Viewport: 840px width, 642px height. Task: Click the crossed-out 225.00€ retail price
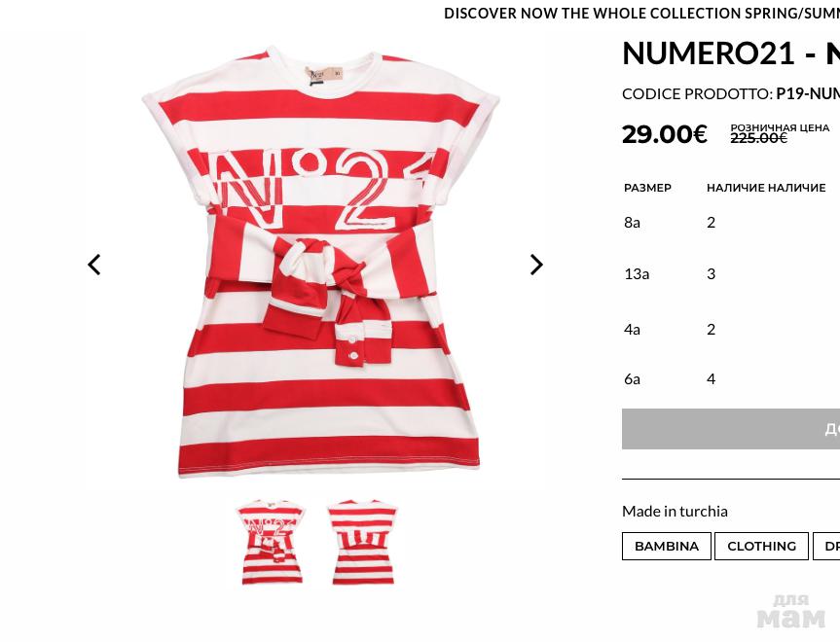(758, 138)
